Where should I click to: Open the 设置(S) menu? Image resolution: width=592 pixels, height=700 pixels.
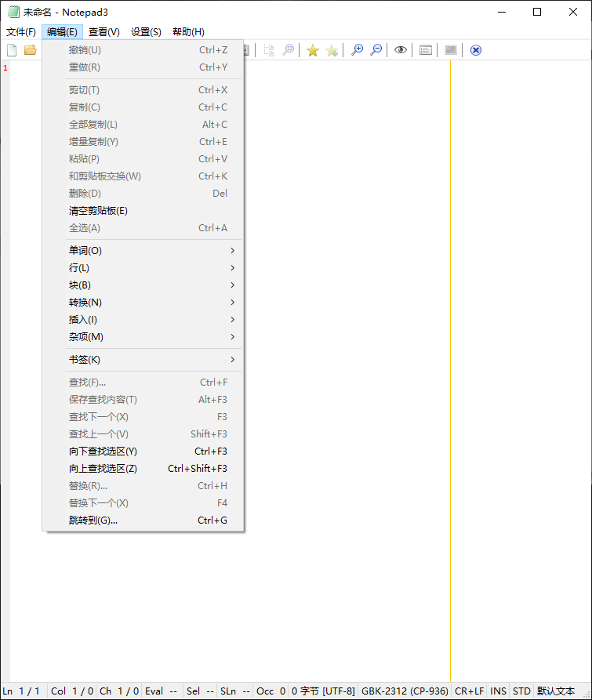pyautogui.click(x=146, y=32)
